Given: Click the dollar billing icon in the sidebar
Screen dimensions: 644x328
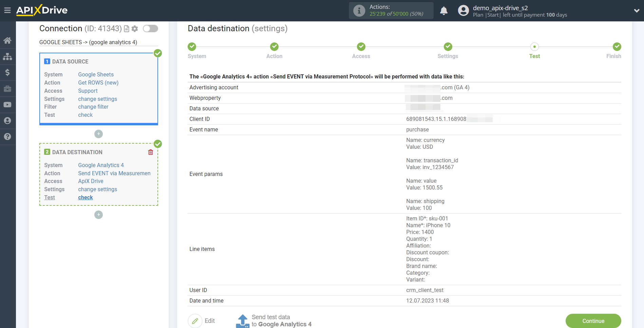Looking at the screenshot, I should [7, 72].
